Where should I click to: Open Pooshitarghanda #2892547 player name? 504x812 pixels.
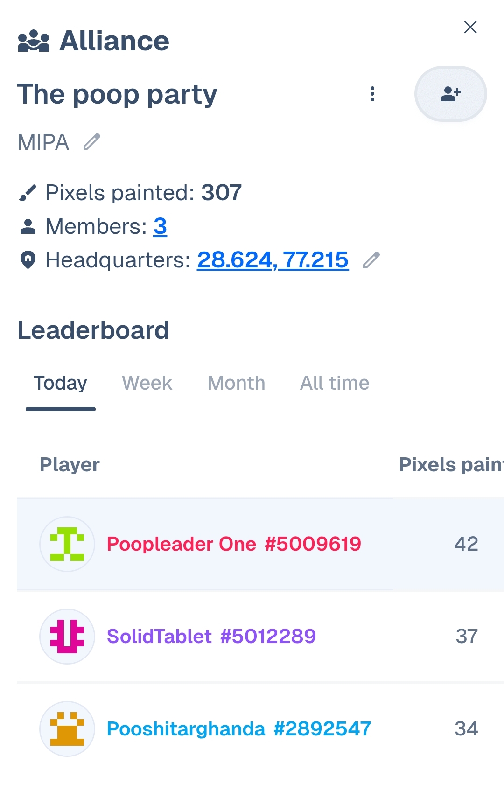(239, 729)
